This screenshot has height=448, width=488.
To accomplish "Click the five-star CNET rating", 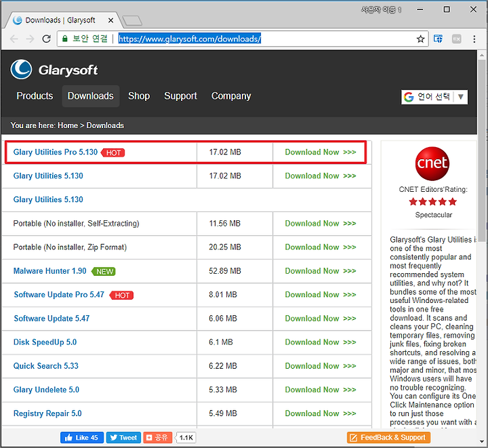I will click(x=432, y=202).
